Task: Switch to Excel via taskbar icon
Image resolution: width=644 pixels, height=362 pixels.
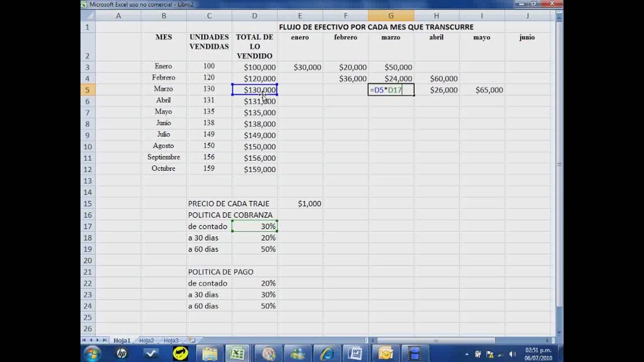Action: pos(238,354)
